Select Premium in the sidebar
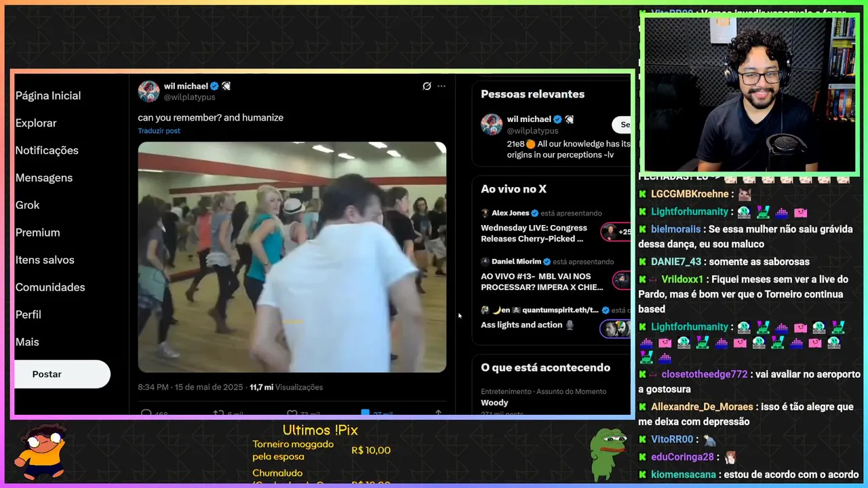868x488 pixels. coord(38,232)
